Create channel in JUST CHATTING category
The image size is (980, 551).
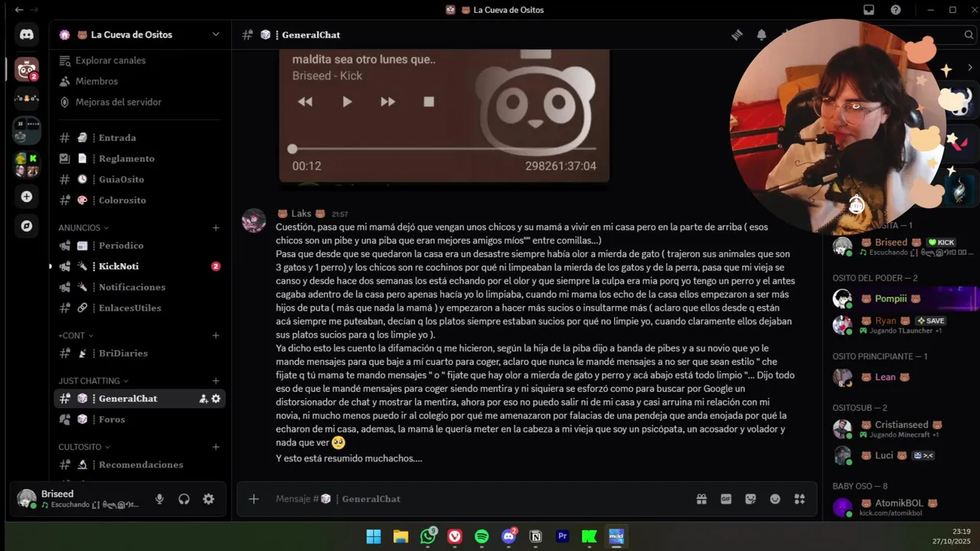pos(216,381)
